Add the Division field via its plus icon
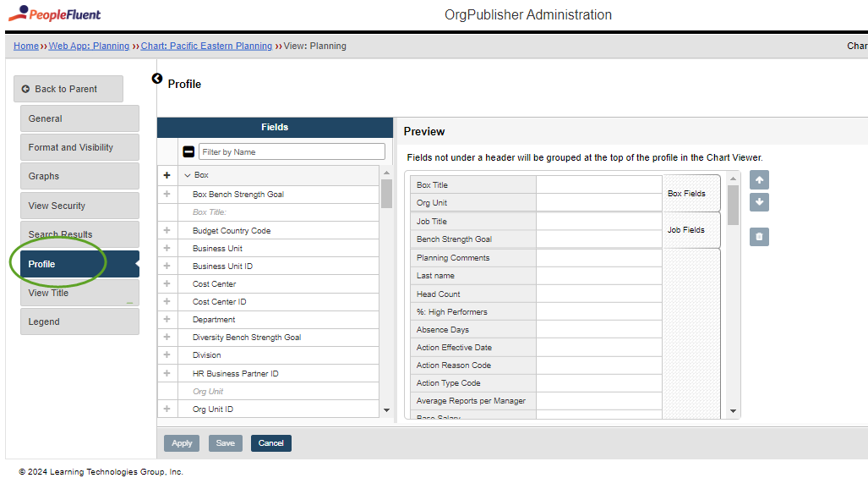Image resolution: width=868 pixels, height=489 pixels. point(167,354)
